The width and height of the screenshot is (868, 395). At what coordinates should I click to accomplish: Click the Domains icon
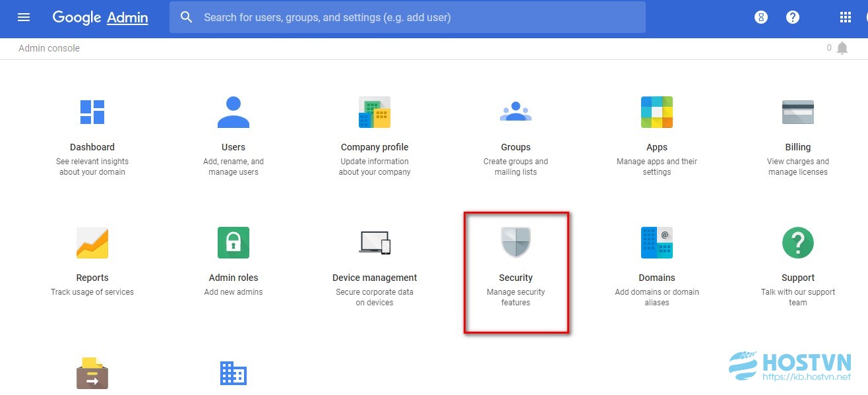(657, 243)
